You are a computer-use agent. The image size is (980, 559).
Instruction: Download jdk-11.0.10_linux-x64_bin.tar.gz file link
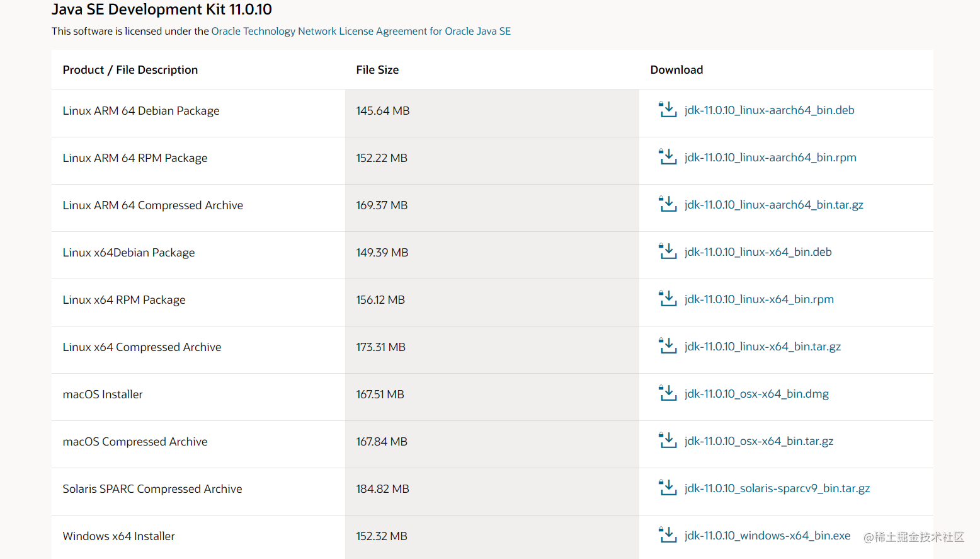[763, 347]
